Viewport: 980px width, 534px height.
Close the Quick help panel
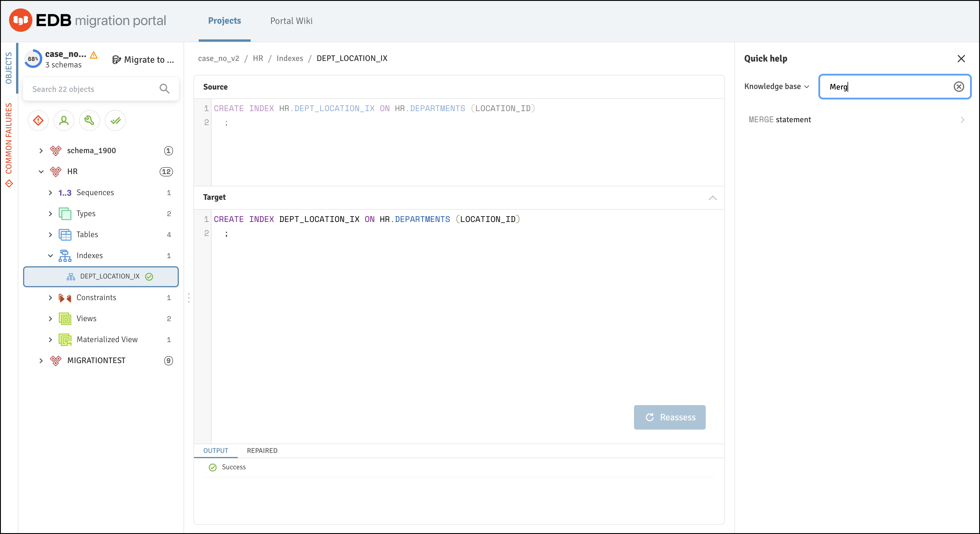coord(961,59)
